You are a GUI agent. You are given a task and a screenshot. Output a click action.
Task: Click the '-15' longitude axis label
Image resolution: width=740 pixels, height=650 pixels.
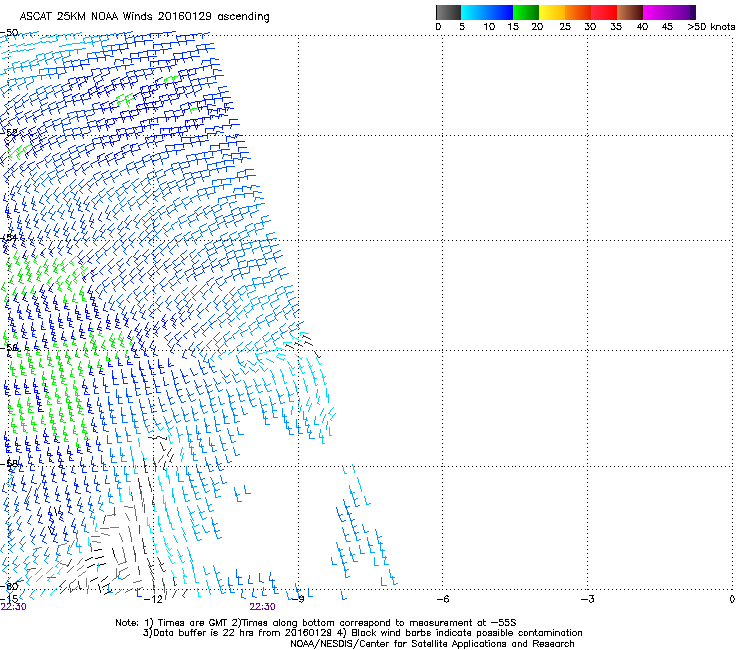tap(9, 598)
